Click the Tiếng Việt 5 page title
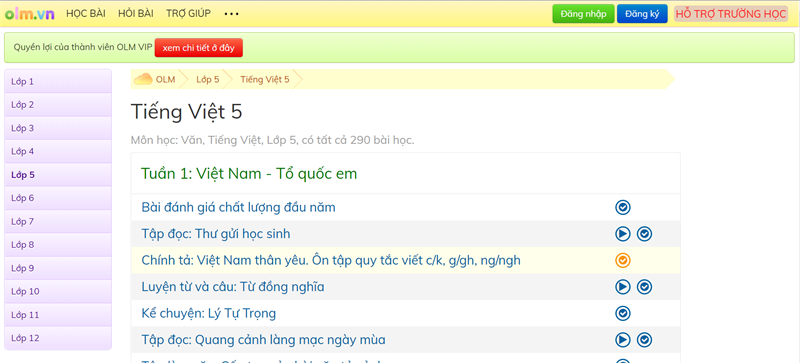The width and height of the screenshot is (800, 363). click(x=186, y=112)
